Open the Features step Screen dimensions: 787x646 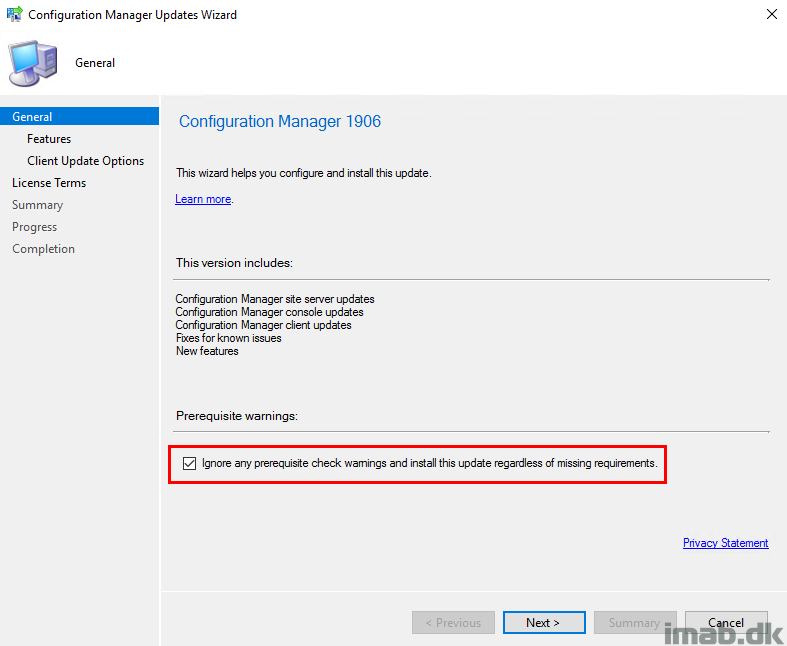[x=49, y=139]
